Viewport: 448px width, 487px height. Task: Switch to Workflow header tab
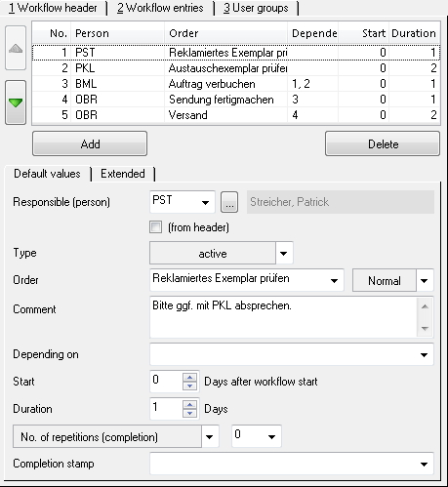tap(53, 8)
